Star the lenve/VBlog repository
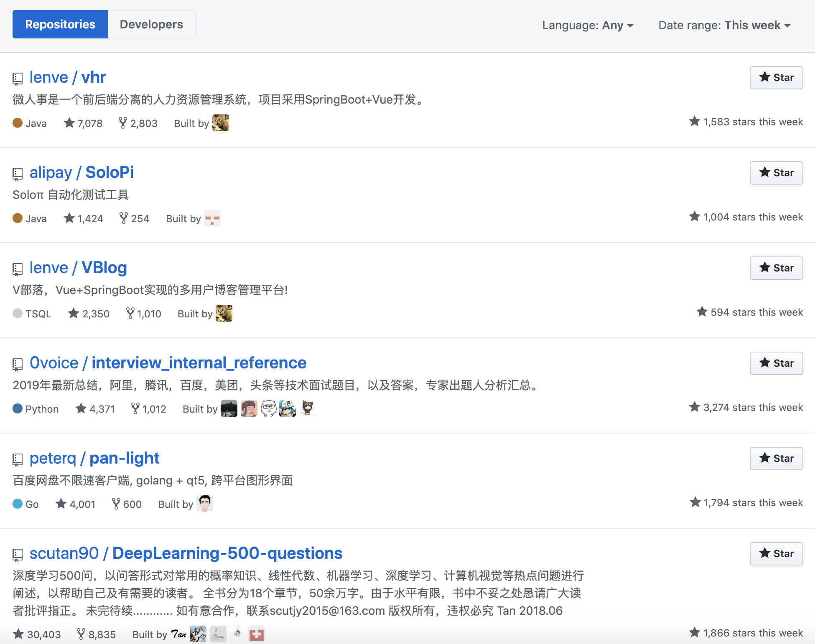This screenshot has height=644, width=815. 776,268
